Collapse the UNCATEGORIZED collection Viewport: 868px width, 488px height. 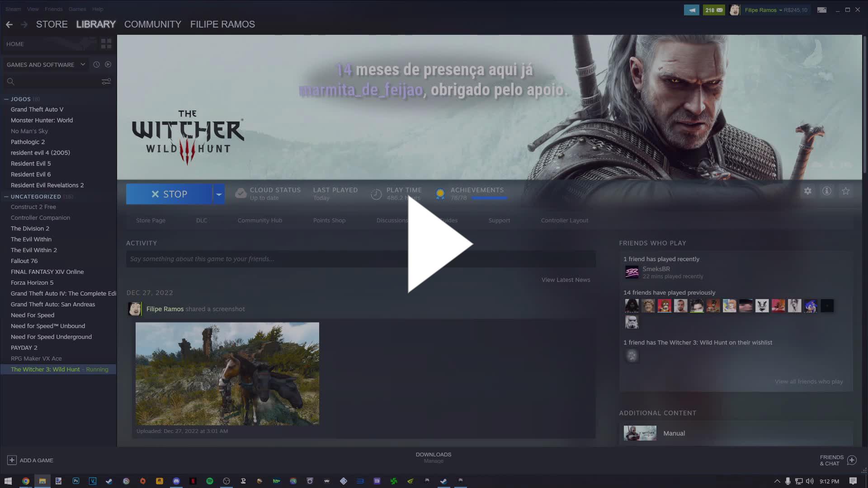point(6,197)
